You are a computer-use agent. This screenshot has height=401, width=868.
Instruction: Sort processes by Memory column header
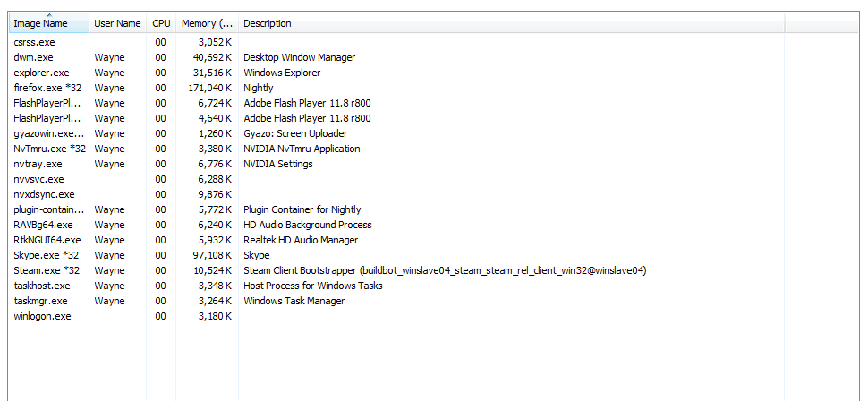tap(207, 23)
